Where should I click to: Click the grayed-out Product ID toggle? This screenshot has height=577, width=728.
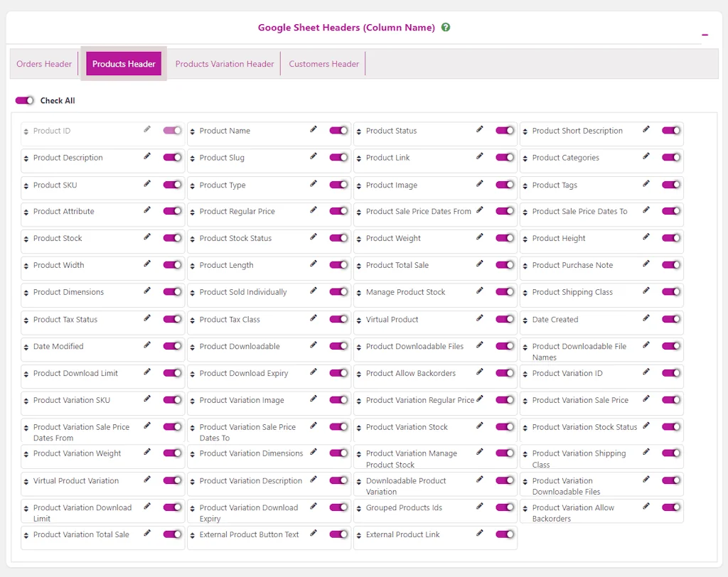click(172, 130)
